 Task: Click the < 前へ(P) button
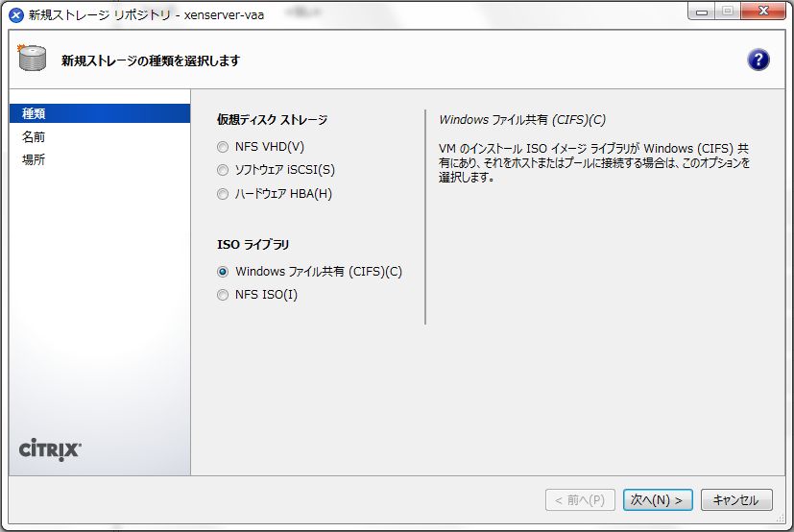pos(580,500)
